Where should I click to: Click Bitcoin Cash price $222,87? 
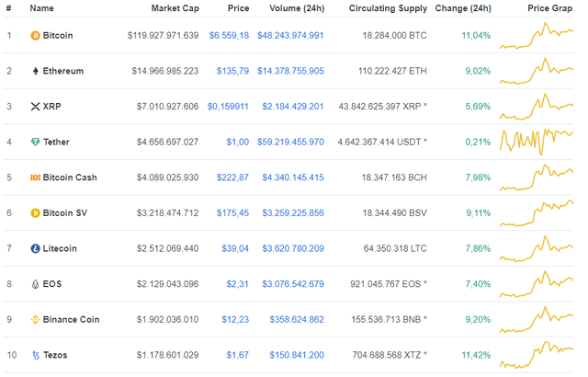pyautogui.click(x=232, y=177)
